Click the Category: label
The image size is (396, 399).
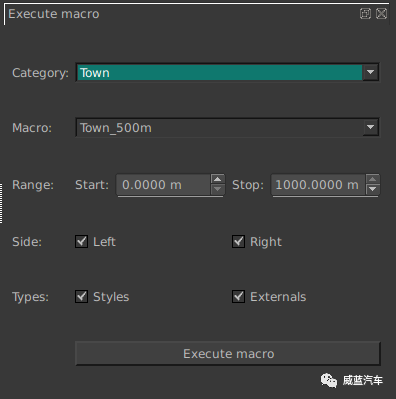click(40, 73)
